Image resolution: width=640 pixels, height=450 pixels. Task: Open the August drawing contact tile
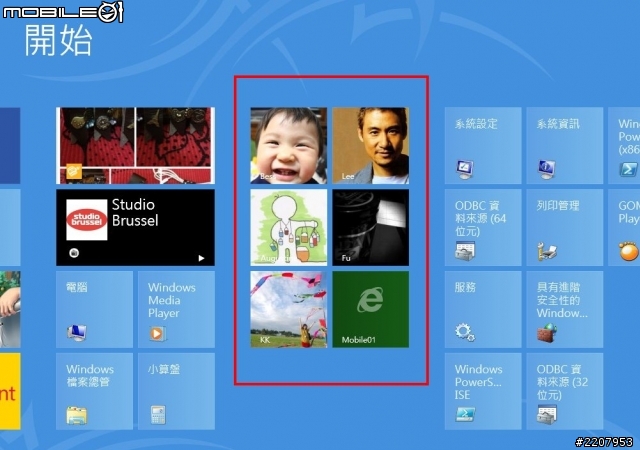[x=289, y=227]
